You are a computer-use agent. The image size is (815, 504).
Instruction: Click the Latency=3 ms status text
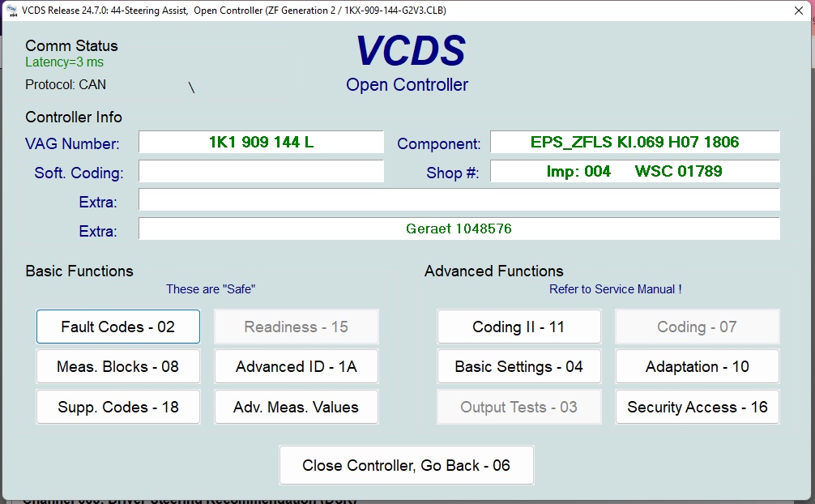tap(65, 62)
